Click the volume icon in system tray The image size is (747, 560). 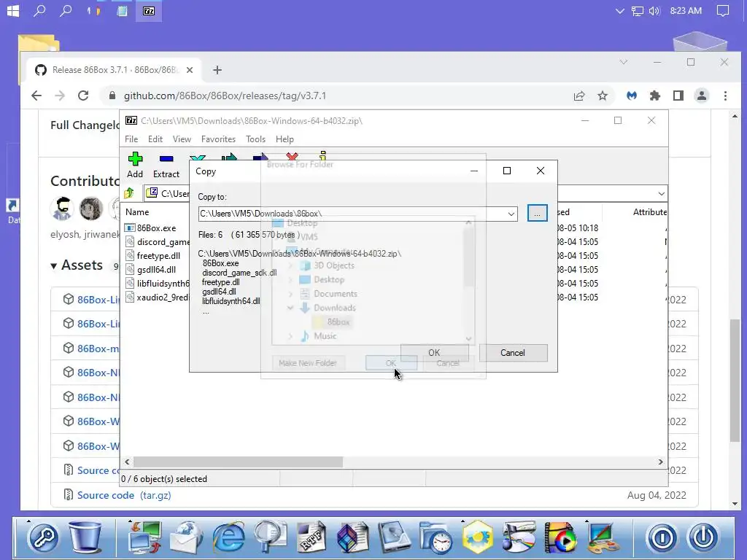[x=654, y=10]
